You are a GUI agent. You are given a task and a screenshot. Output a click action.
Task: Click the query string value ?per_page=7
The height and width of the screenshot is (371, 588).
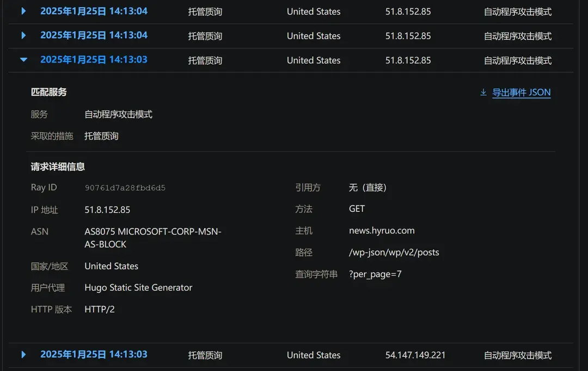[375, 274]
